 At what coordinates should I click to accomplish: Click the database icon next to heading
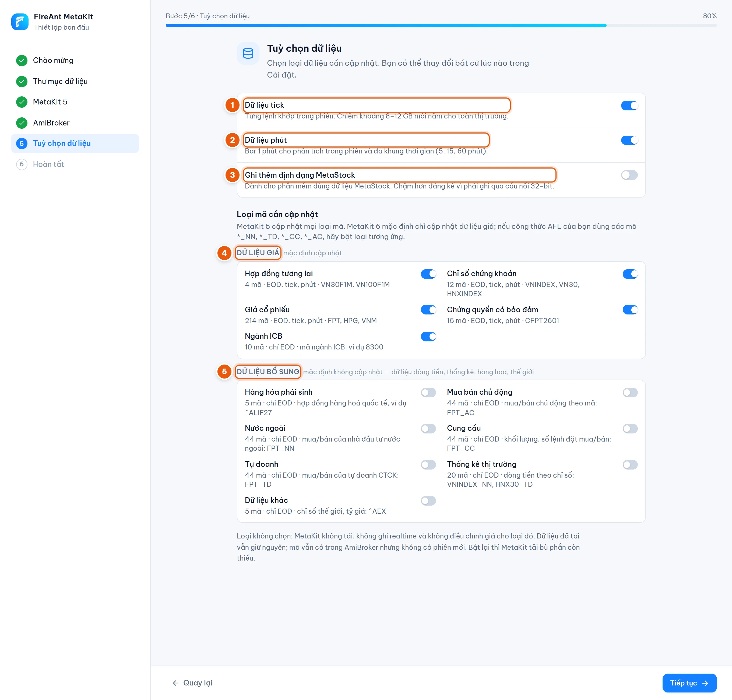(x=248, y=53)
